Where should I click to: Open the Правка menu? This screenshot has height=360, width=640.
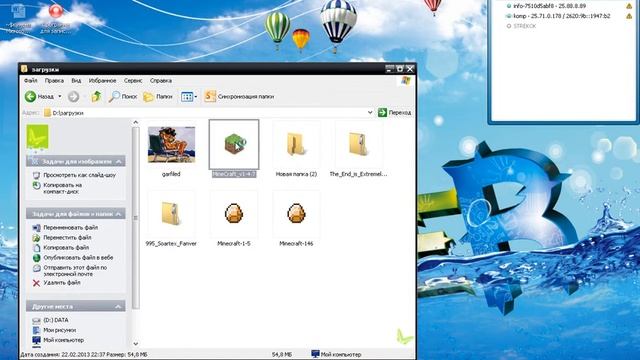coord(54,80)
